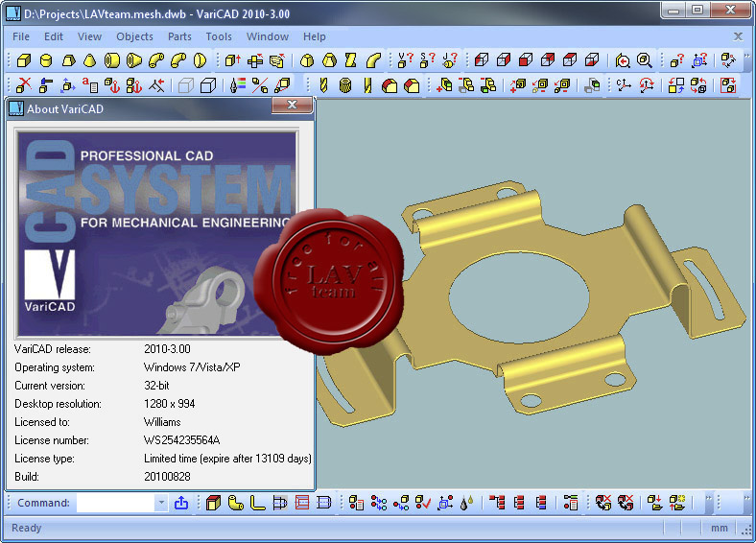
Task: Click the water drop icon in the bottom toolbar
Action: pos(466,503)
